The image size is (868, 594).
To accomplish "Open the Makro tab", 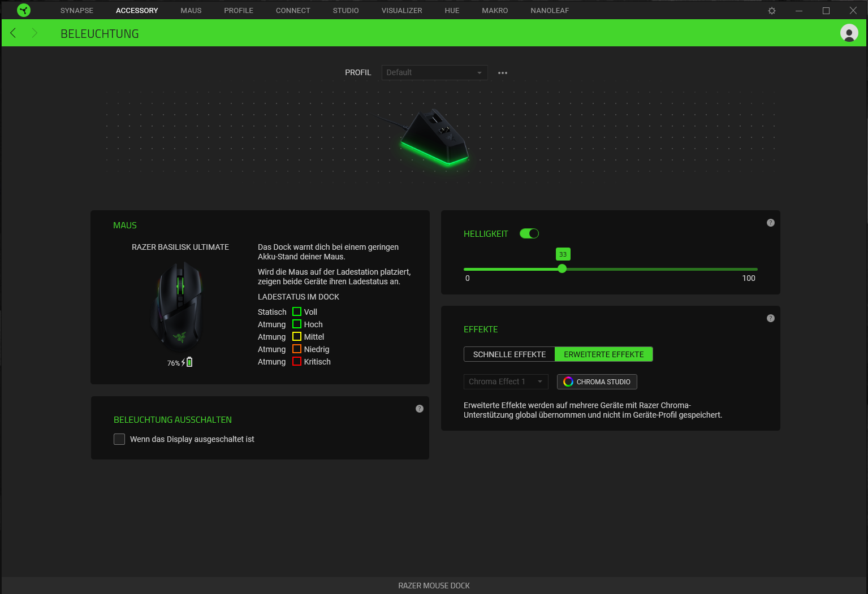I will click(495, 10).
